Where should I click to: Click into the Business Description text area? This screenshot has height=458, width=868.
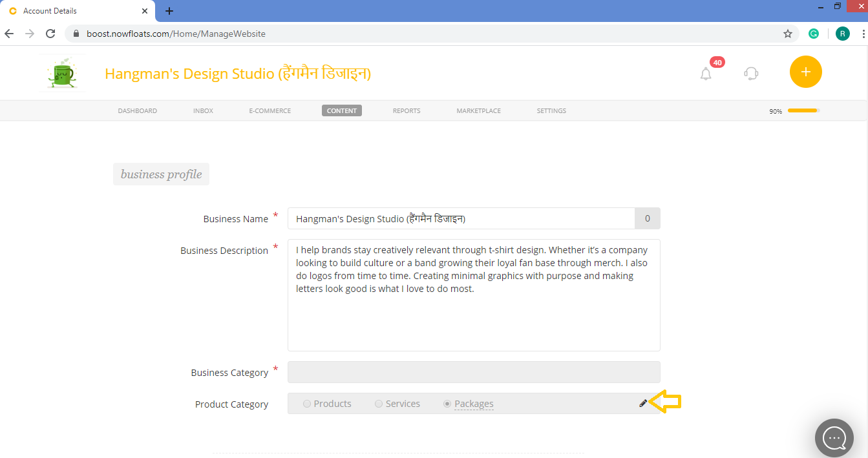click(x=474, y=295)
